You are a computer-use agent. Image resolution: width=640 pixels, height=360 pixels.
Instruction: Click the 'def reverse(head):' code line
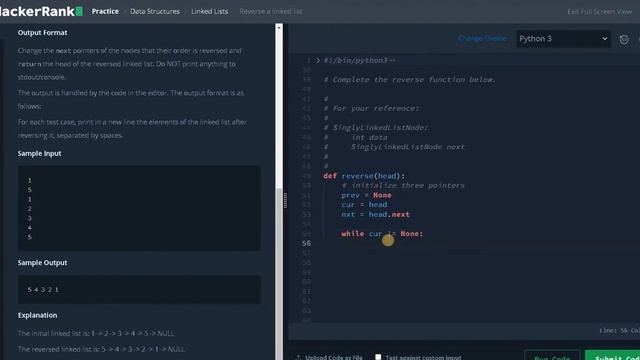[x=364, y=176]
